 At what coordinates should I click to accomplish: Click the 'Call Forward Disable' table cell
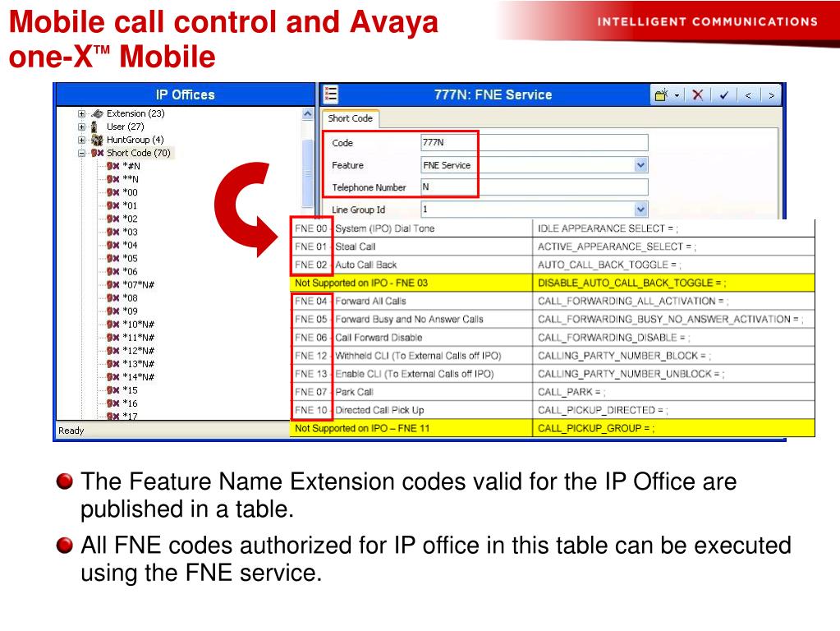coord(433,338)
